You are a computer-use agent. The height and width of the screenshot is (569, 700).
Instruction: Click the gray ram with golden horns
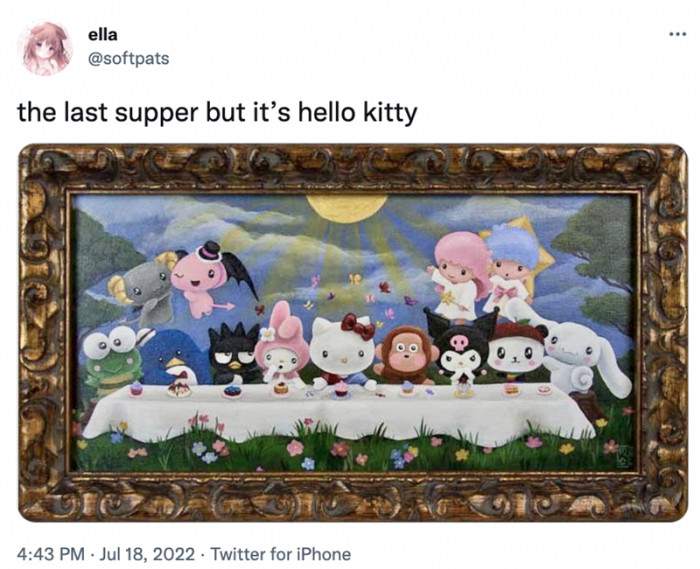click(x=142, y=288)
